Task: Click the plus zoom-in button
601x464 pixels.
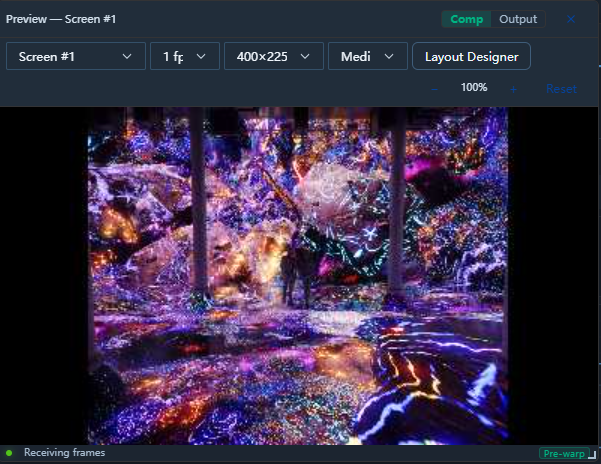Action: tap(513, 89)
